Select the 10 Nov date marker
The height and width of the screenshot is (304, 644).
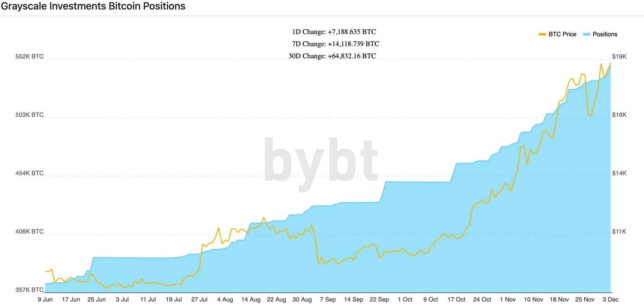coord(534,299)
